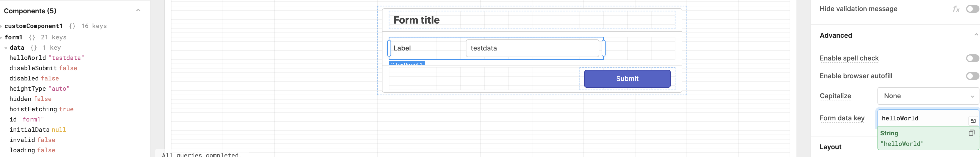Click the left resize handle of text input
Screen dimensions: 980x157
(x=389, y=48)
